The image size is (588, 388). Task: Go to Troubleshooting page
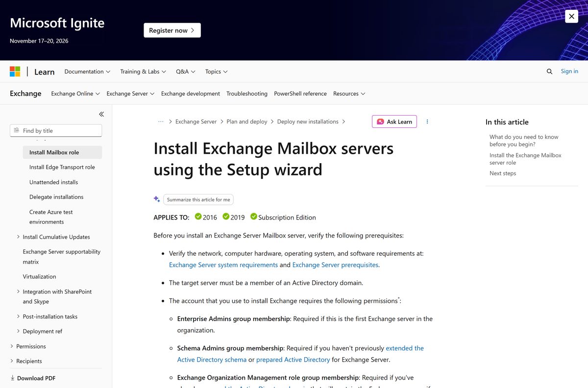[x=247, y=94]
